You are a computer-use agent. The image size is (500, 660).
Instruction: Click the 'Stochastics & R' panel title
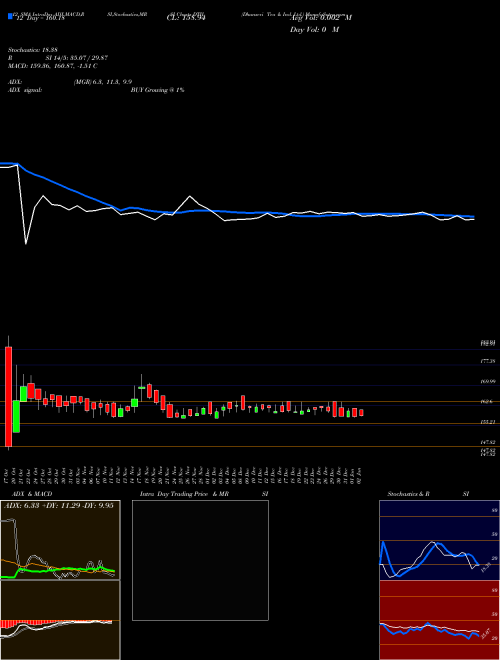[409, 494]
